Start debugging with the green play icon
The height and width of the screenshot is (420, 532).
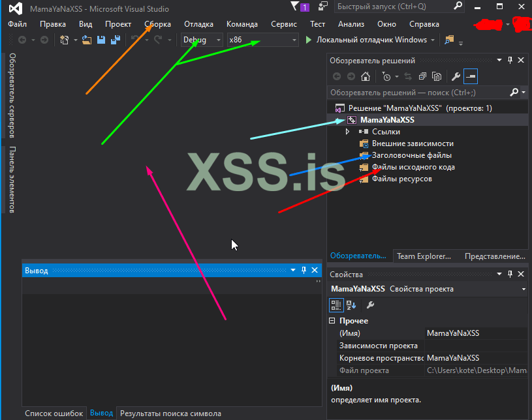coord(308,40)
